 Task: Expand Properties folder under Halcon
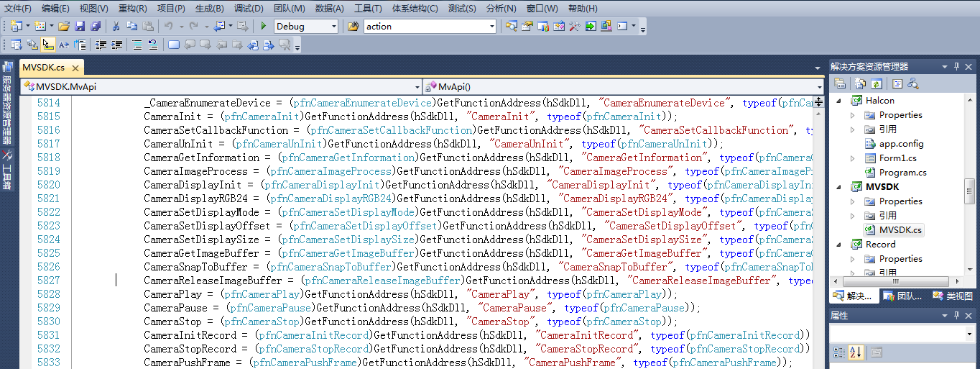[853, 115]
